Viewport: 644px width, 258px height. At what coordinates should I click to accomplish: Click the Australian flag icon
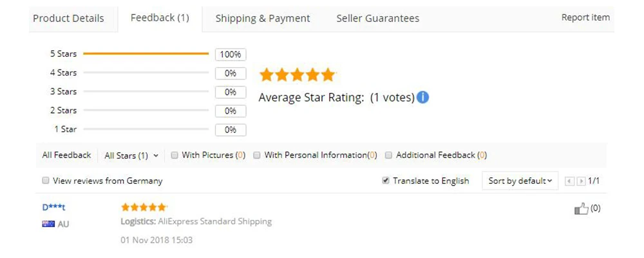[48, 224]
